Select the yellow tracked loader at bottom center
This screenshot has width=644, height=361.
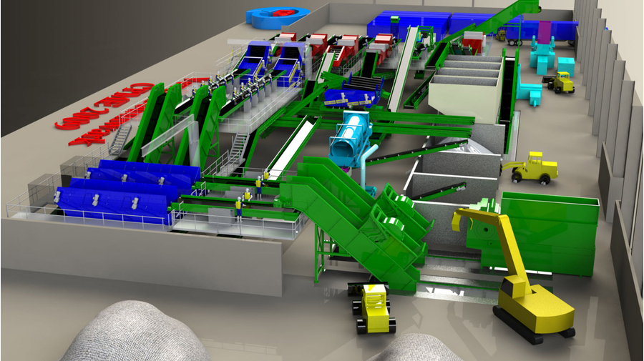(373, 308)
